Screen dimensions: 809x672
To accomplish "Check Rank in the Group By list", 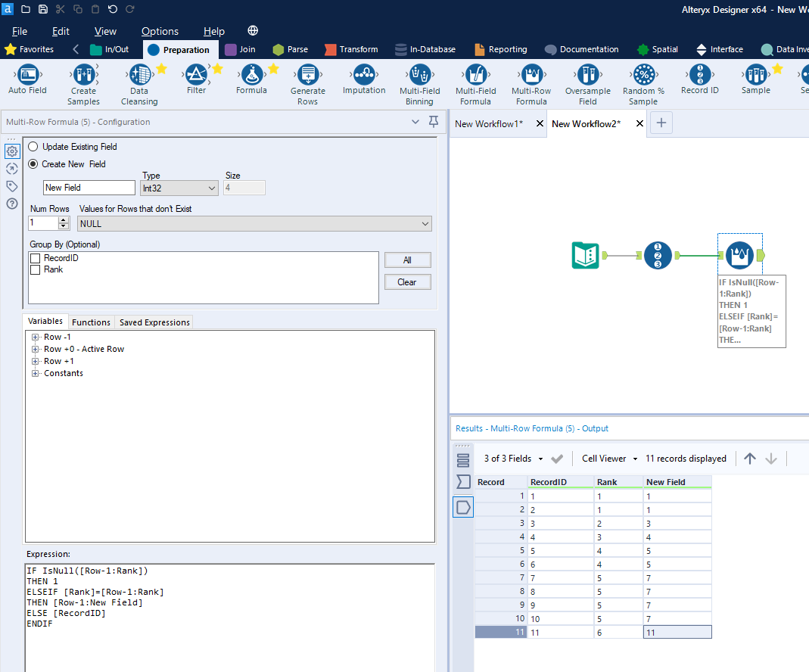I will click(x=35, y=269).
